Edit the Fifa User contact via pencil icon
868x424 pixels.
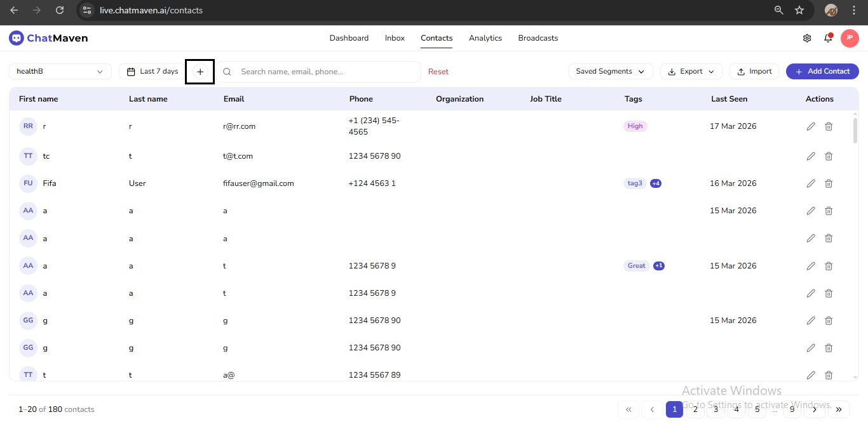811,183
